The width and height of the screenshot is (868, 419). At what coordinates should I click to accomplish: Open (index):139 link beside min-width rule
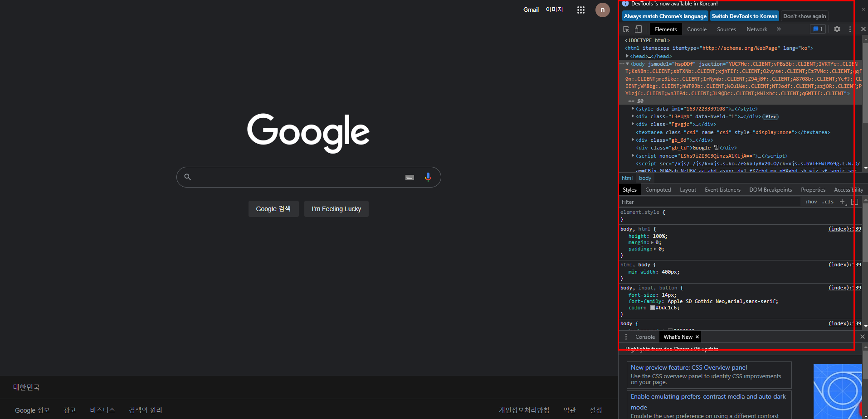845,265
